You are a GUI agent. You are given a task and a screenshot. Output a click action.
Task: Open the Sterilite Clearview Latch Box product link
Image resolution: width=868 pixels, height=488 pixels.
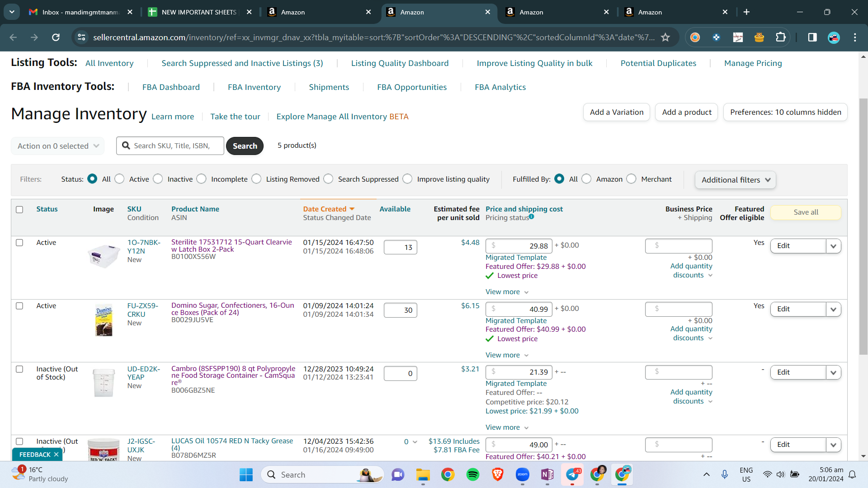point(231,246)
